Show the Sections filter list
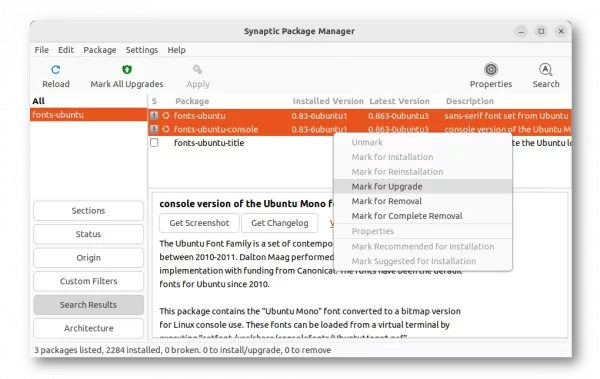 88,211
